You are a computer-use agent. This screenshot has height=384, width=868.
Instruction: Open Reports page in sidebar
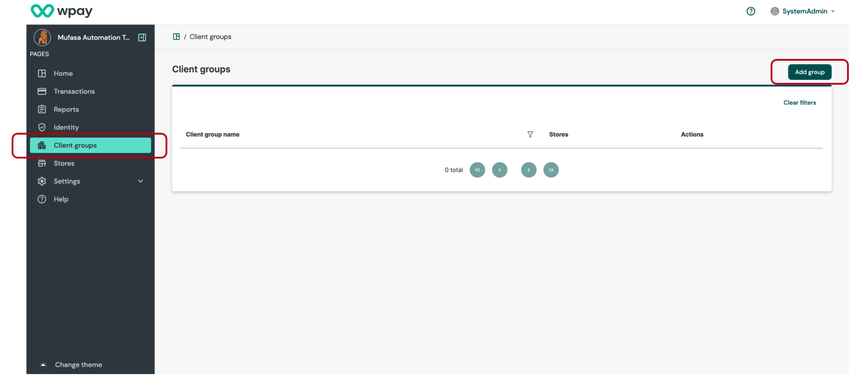66,109
